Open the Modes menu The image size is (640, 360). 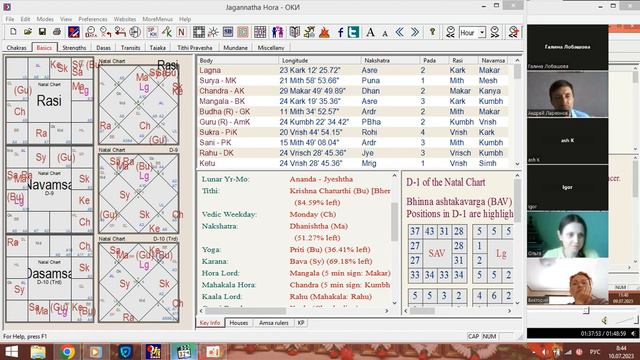[x=45, y=19]
